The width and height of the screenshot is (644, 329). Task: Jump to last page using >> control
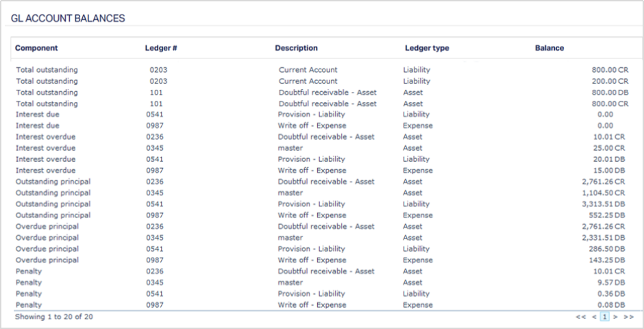(628, 317)
